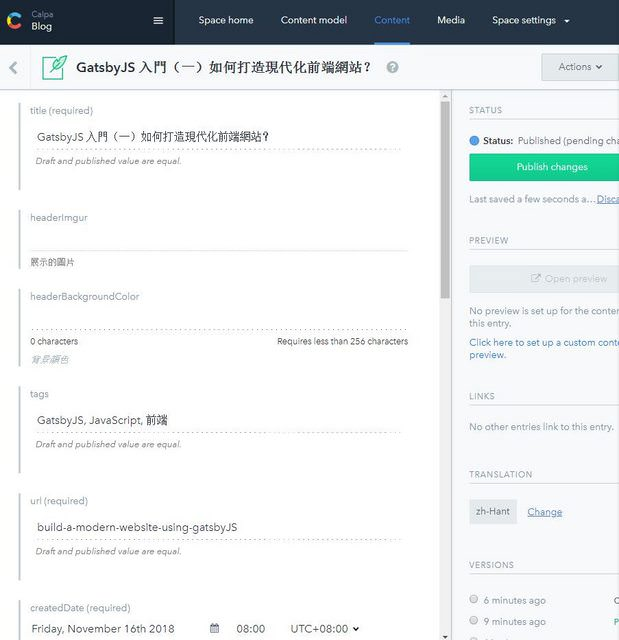The image size is (619, 640).
Task: Expand Space settings dropdown
Action: click(x=530, y=20)
